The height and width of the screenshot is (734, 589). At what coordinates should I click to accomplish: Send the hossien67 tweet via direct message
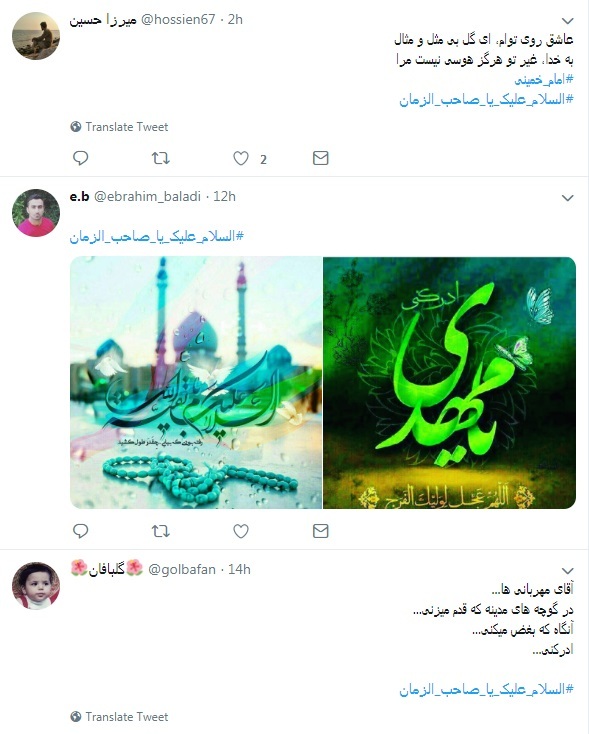tap(321, 158)
